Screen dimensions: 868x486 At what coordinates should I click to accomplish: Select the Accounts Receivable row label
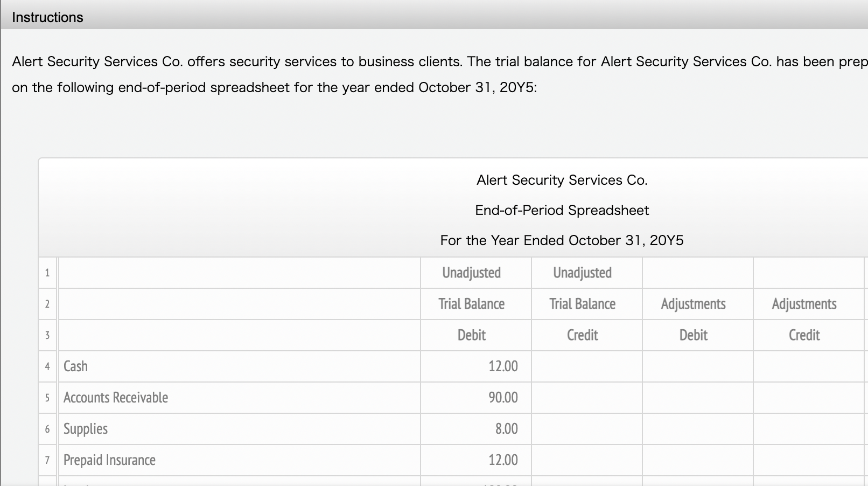116,398
